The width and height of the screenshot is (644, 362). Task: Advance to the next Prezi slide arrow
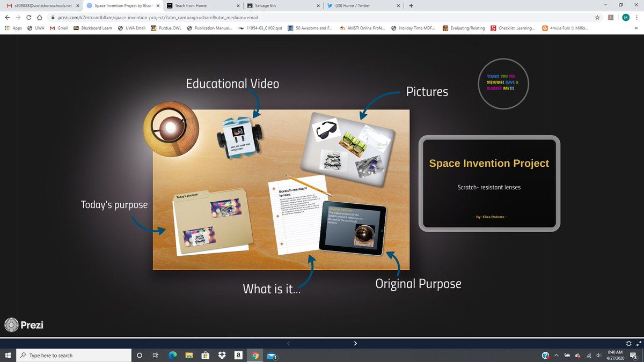(x=355, y=343)
